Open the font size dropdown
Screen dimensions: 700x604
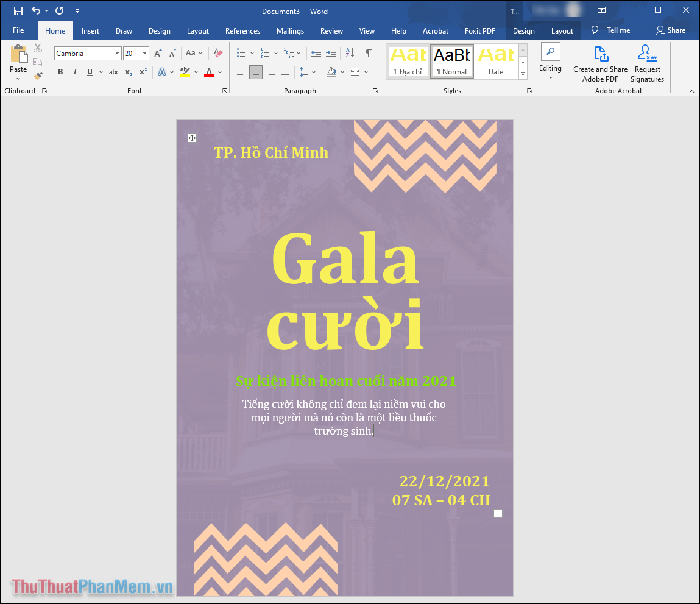coord(144,54)
